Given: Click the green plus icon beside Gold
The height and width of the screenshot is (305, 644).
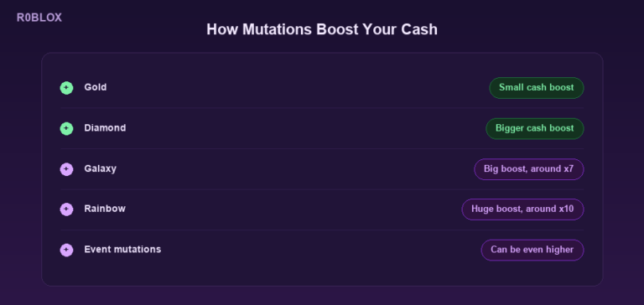Looking at the screenshot, I should [66, 88].
